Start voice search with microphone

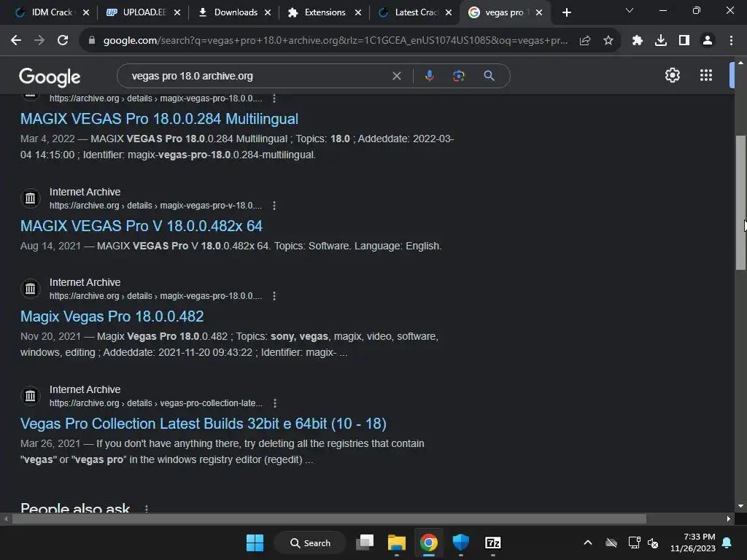[430, 76]
